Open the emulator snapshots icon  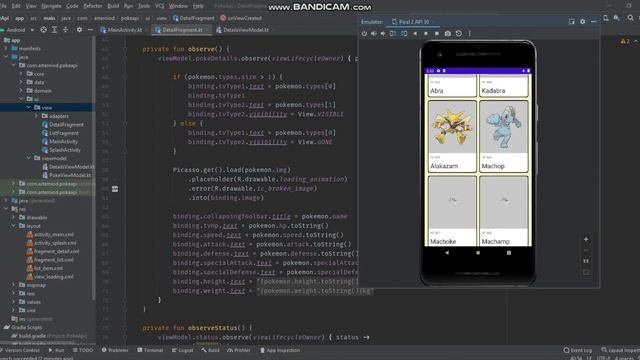pos(459,33)
